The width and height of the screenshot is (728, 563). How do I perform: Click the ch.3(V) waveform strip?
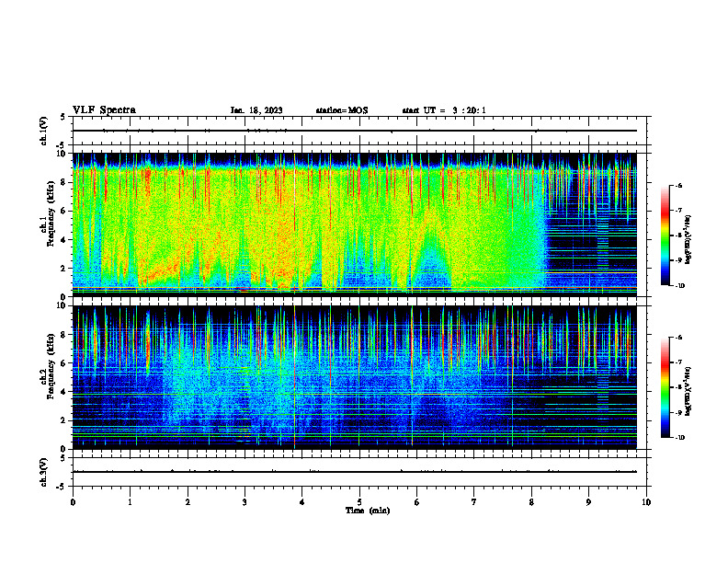[x=359, y=472]
